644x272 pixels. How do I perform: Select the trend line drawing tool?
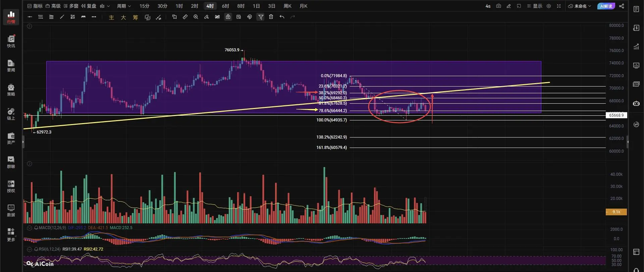[x=62, y=17]
